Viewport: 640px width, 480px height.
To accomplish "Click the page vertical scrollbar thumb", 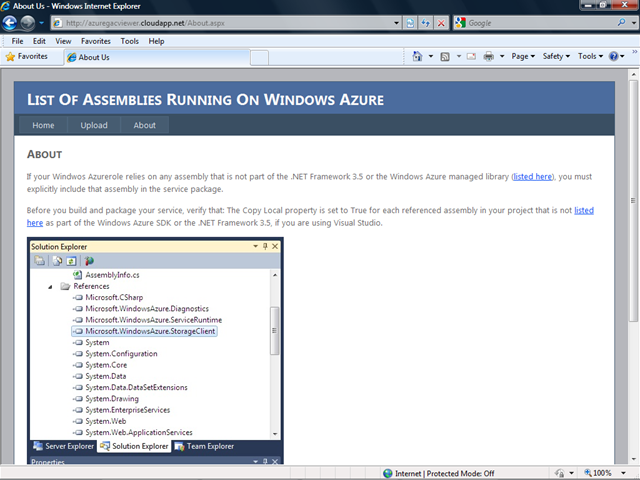I will [x=633, y=200].
